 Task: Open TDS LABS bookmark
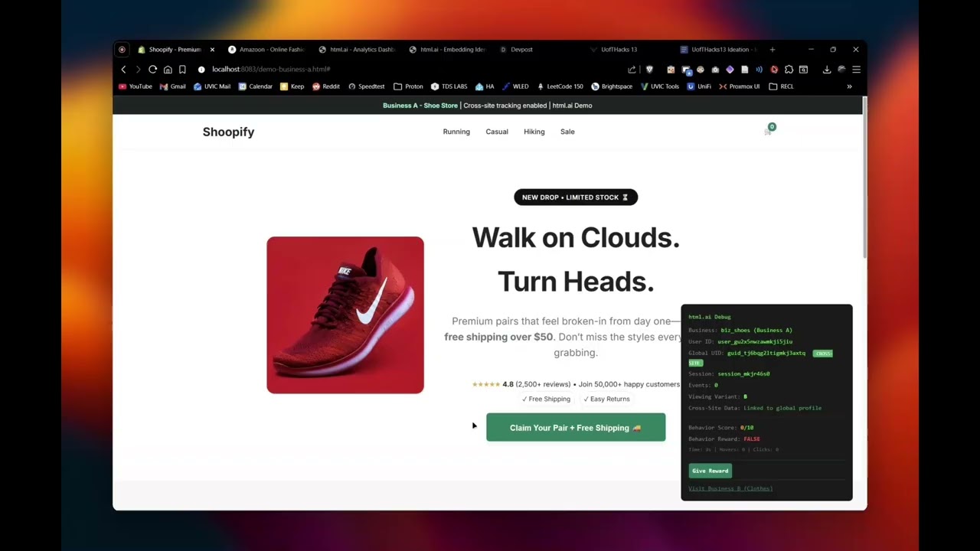(449, 86)
